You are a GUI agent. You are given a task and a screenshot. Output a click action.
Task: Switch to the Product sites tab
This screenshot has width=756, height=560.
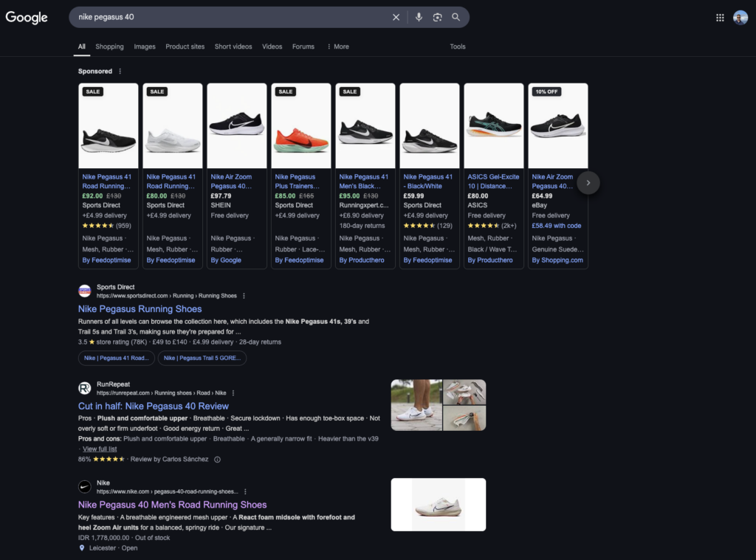(x=185, y=46)
